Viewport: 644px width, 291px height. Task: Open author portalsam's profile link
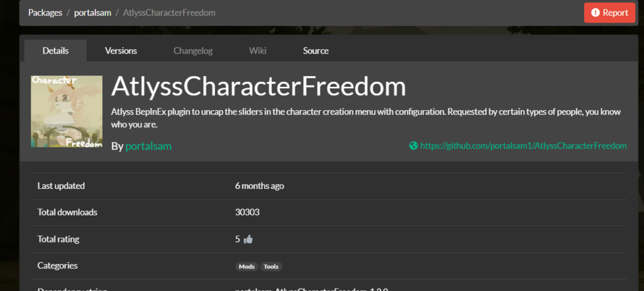tap(148, 146)
